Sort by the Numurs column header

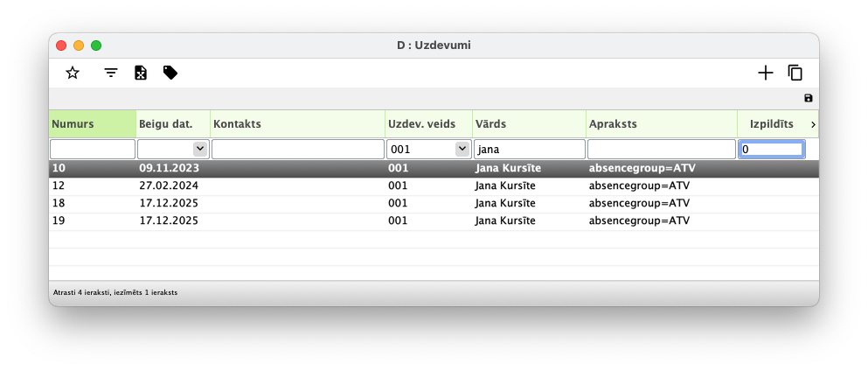92,124
